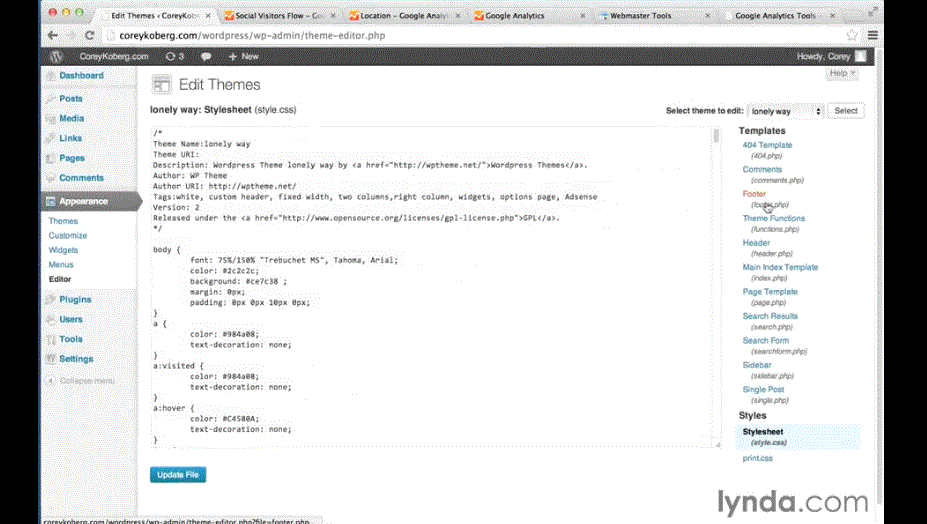Image resolution: width=927 pixels, height=524 pixels.
Task: Go to Themes submenu
Action: [63, 221]
